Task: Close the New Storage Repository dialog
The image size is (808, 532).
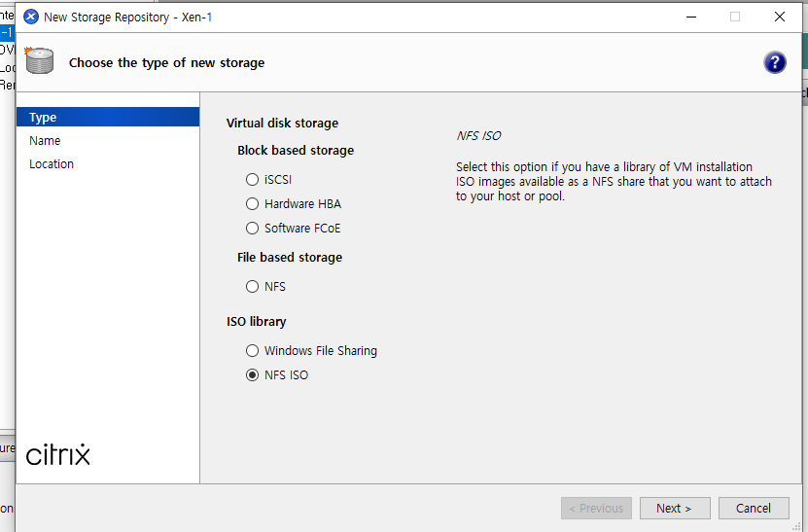Action: [x=780, y=17]
